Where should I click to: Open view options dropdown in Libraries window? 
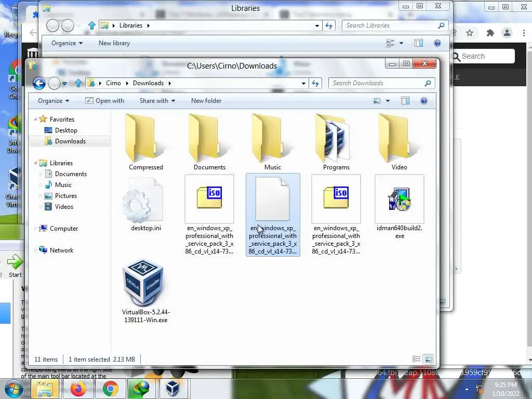(402, 43)
